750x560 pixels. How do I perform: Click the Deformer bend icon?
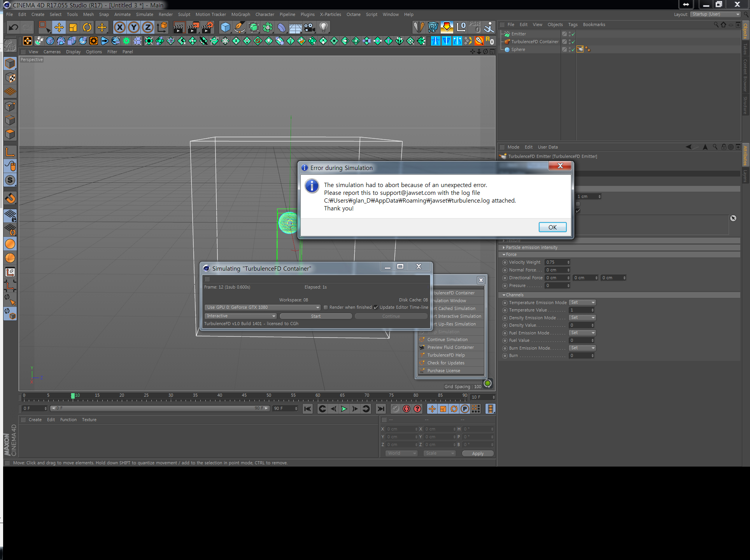pos(282,27)
